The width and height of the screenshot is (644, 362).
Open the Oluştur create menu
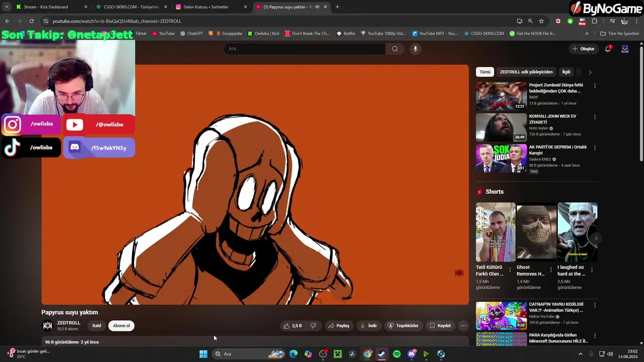(583, 49)
